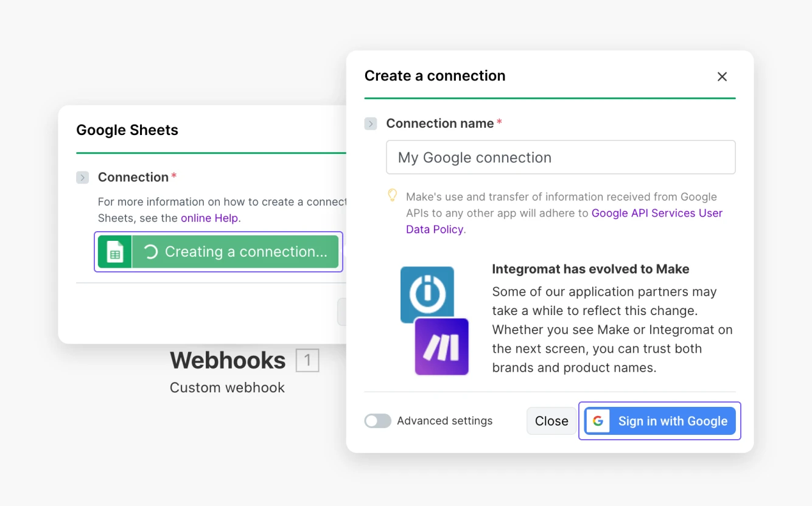Click the Webhooks heading
Image resolution: width=812 pixels, height=506 pixels.
pyautogui.click(x=227, y=360)
